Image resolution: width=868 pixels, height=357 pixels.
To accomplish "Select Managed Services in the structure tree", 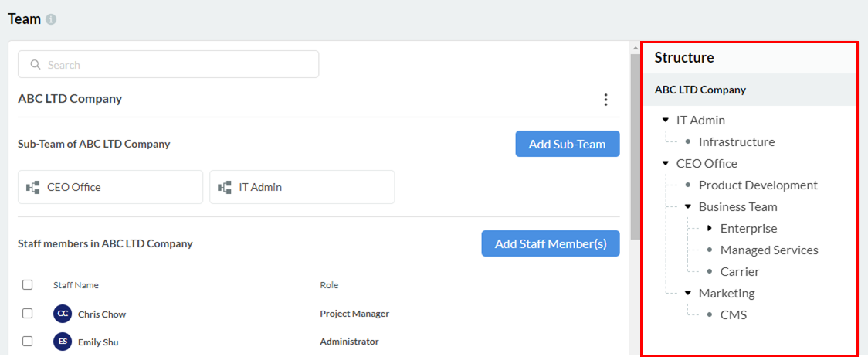I will coord(768,250).
